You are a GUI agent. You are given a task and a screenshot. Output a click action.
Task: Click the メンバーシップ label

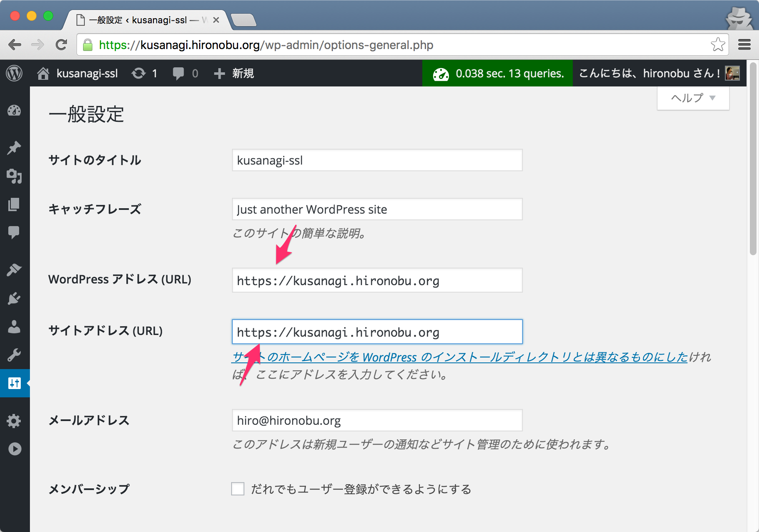coord(89,489)
